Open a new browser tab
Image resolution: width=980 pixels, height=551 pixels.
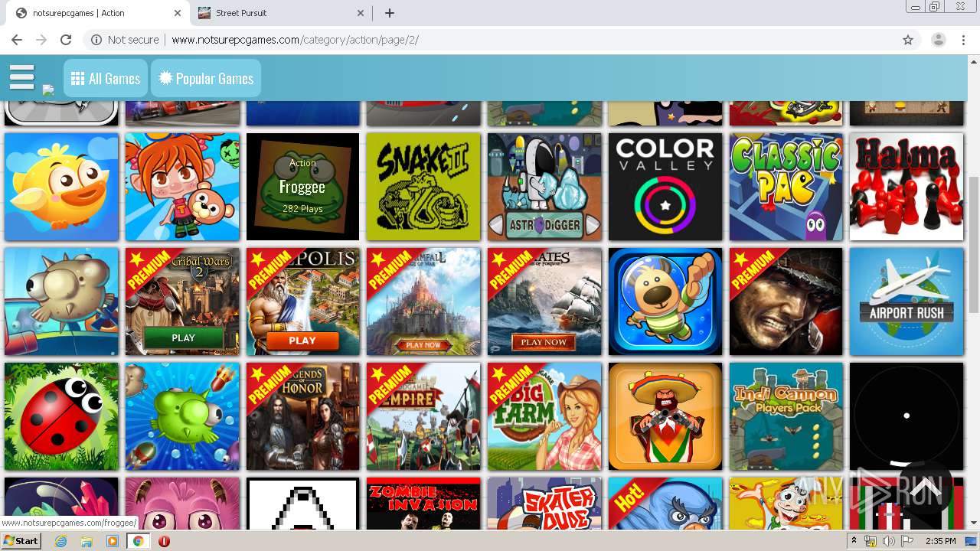[x=390, y=13]
